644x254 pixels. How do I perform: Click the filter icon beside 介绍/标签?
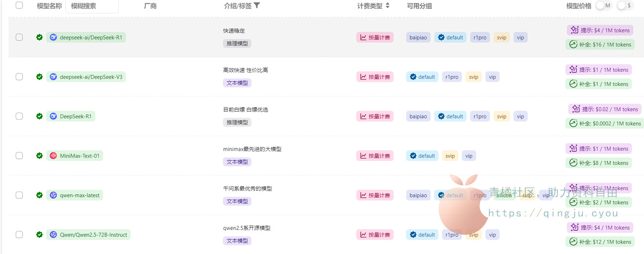[x=257, y=6]
